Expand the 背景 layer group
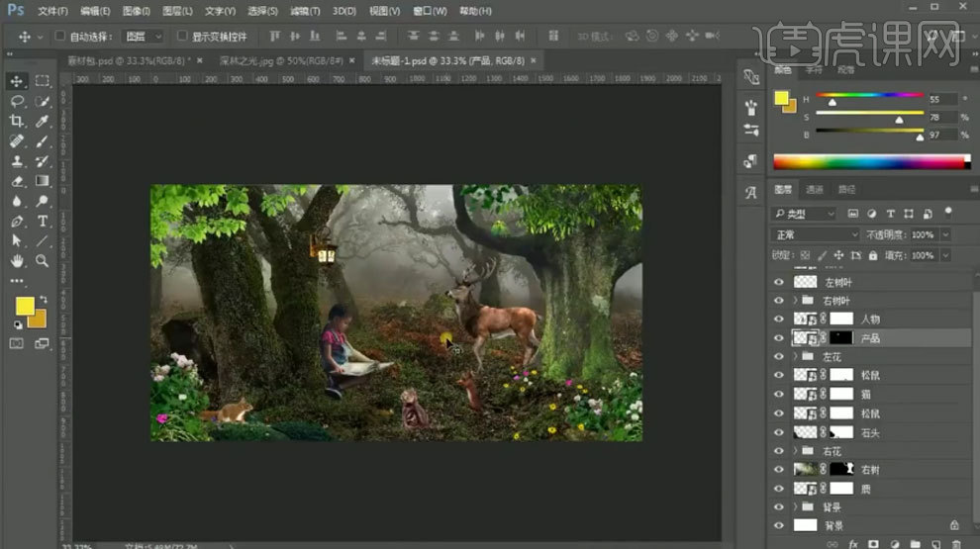This screenshot has height=549, width=980. (796, 507)
